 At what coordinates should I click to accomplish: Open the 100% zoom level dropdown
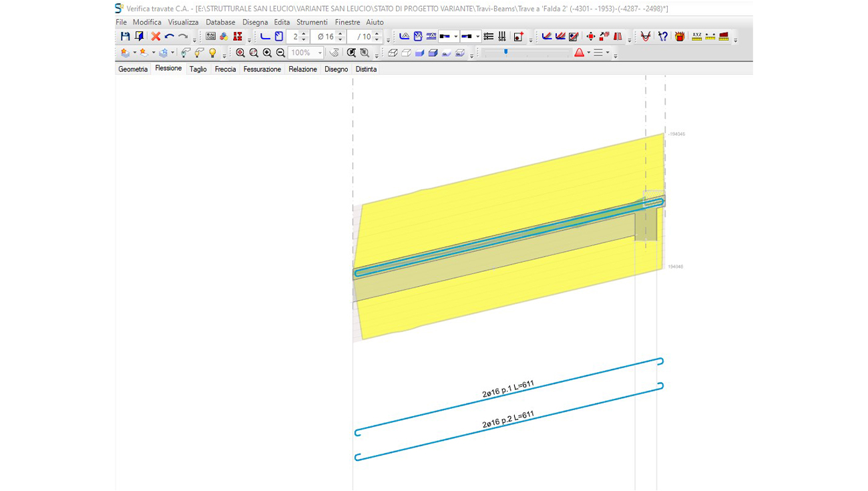[320, 53]
